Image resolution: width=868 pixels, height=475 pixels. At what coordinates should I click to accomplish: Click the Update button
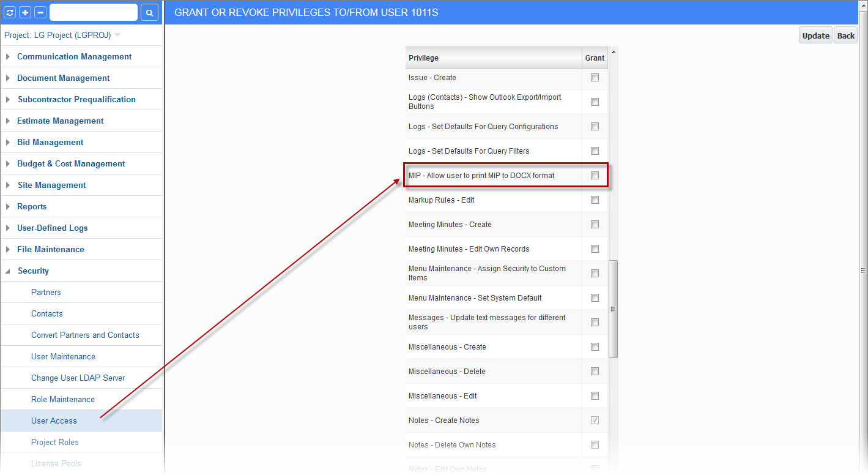pyautogui.click(x=815, y=35)
